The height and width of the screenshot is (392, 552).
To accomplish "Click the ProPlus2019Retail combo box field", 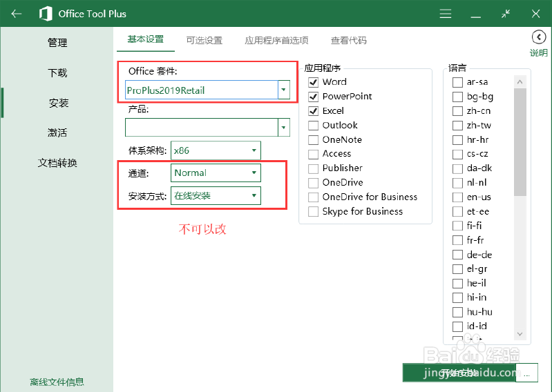I will point(201,90).
